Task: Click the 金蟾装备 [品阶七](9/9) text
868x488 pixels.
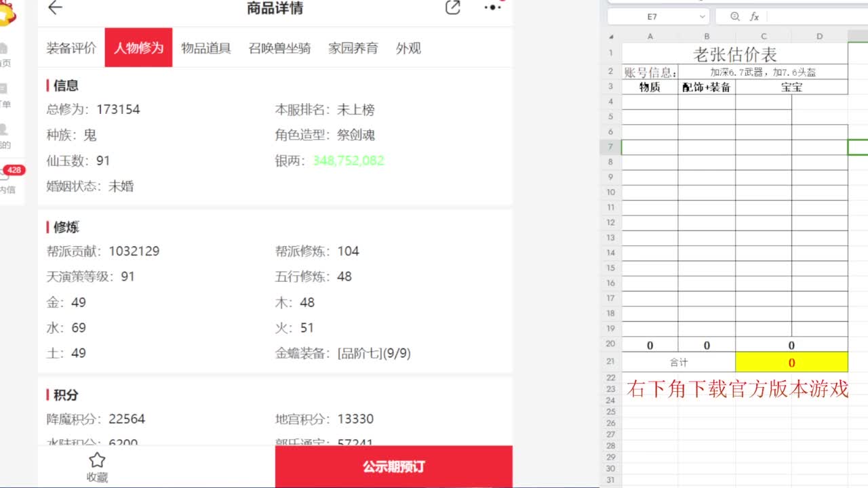Action: (342, 353)
